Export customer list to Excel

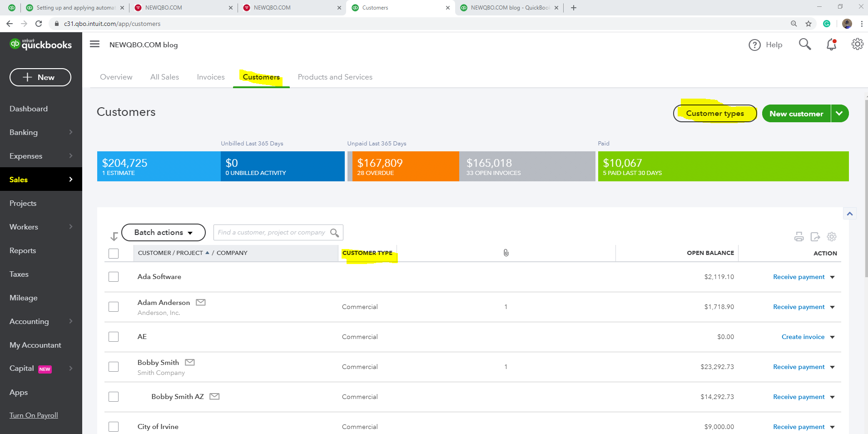point(815,236)
